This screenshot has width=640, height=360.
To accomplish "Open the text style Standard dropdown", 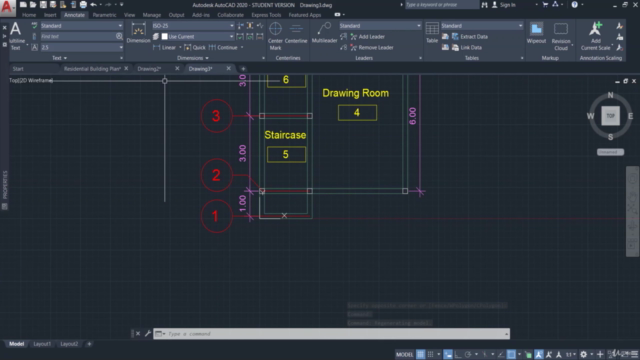I will click(81, 26).
